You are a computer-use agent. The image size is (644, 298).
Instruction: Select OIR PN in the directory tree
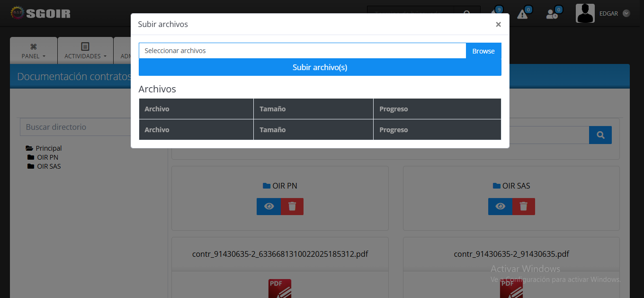(47, 157)
